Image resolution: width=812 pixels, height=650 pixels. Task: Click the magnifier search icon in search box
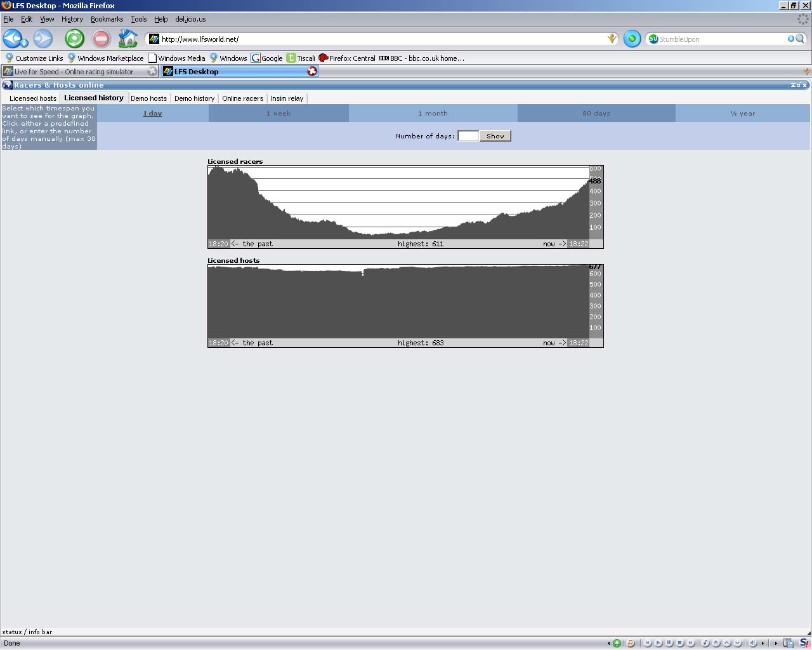coord(800,39)
